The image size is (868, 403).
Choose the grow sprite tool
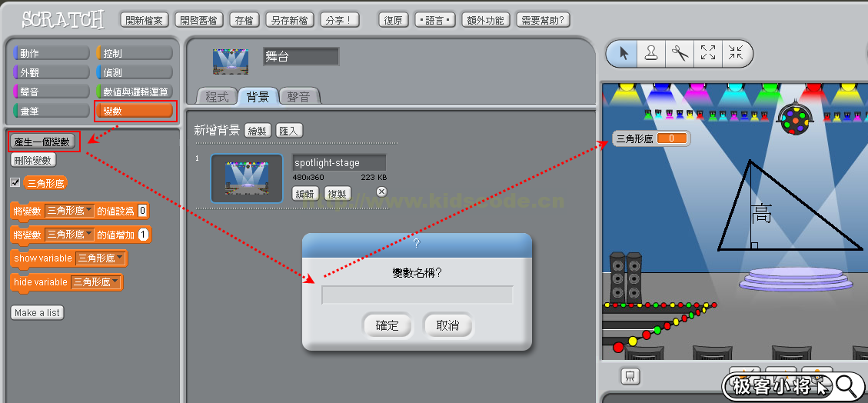click(708, 53)
